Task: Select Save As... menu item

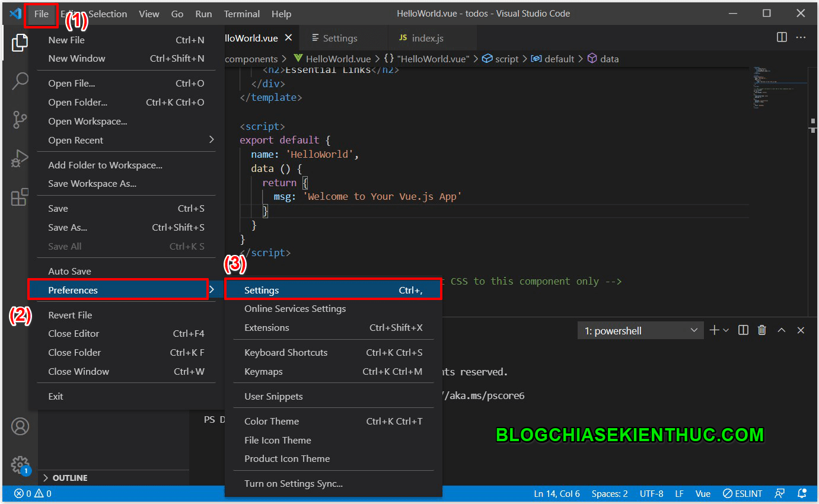Action: coord(126,227)
